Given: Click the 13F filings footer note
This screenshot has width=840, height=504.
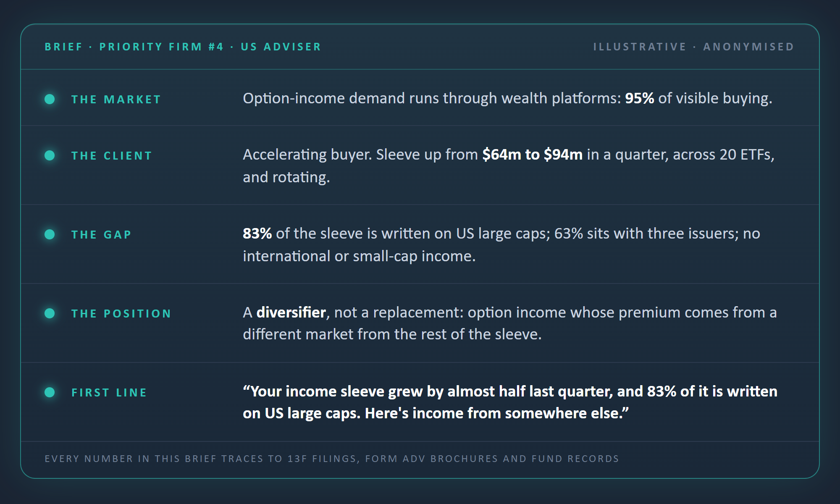Looking at the screenshot, I should [x=332, y=459].
